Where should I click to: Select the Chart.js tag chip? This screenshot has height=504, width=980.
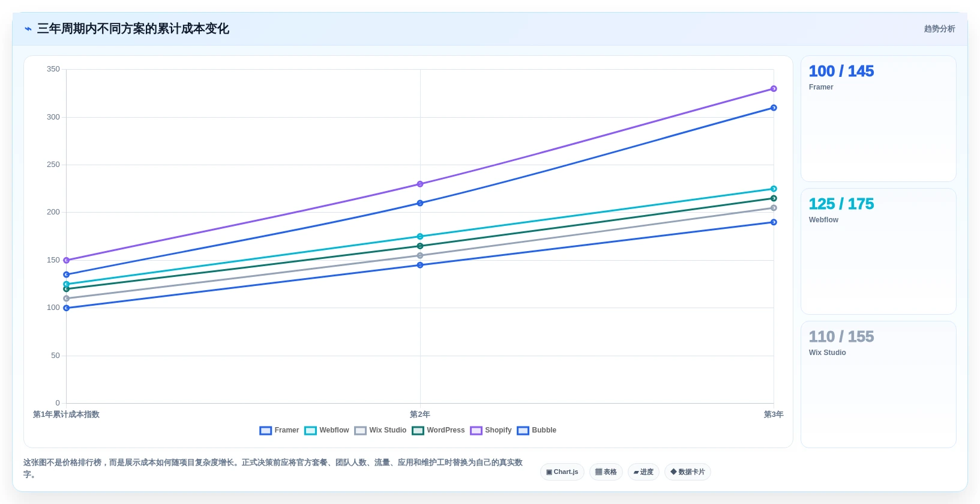coord(562,472)
